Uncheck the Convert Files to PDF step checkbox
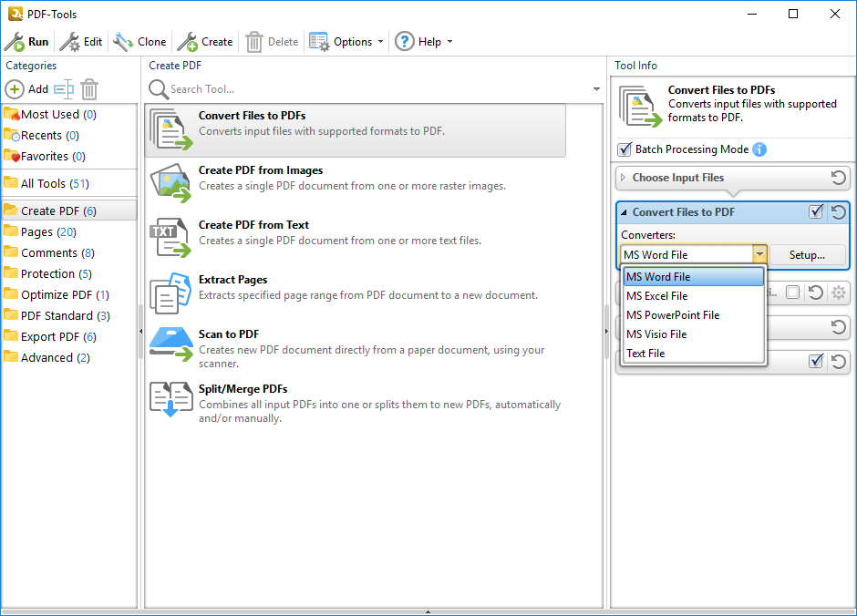Viewport: 857px width, 616px height. pos(816,212)
